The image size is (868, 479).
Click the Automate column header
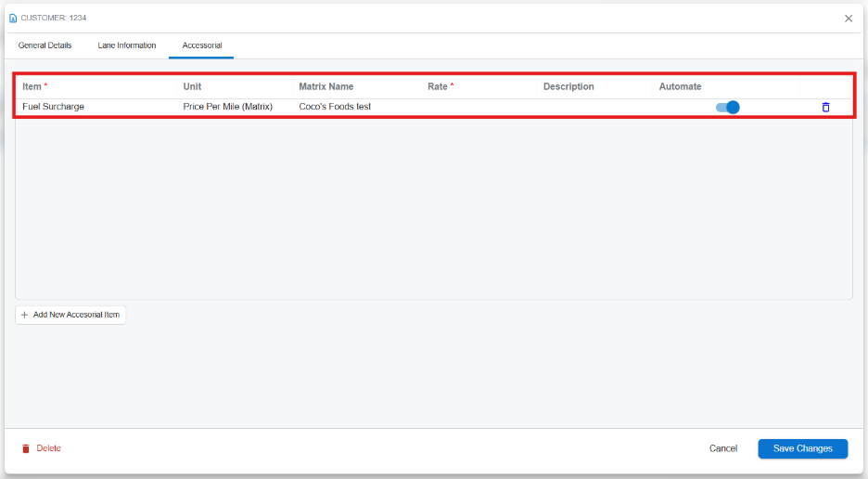click(x=726, y=86)
